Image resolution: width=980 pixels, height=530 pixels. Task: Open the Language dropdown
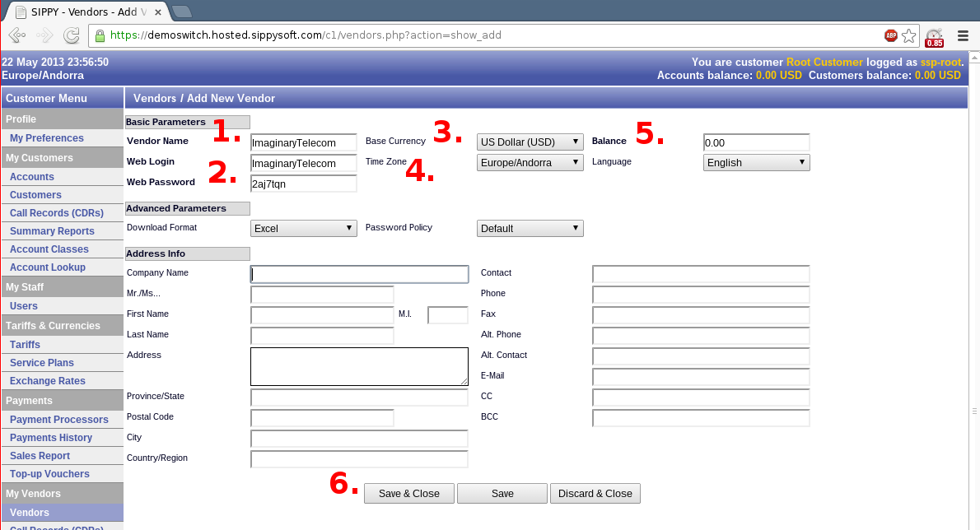coord(756,162)
